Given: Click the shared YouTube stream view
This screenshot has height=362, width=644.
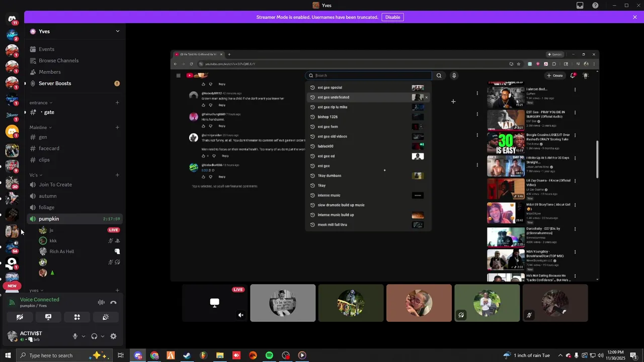Looking at the screenshot, I should [x=385, y=166].
